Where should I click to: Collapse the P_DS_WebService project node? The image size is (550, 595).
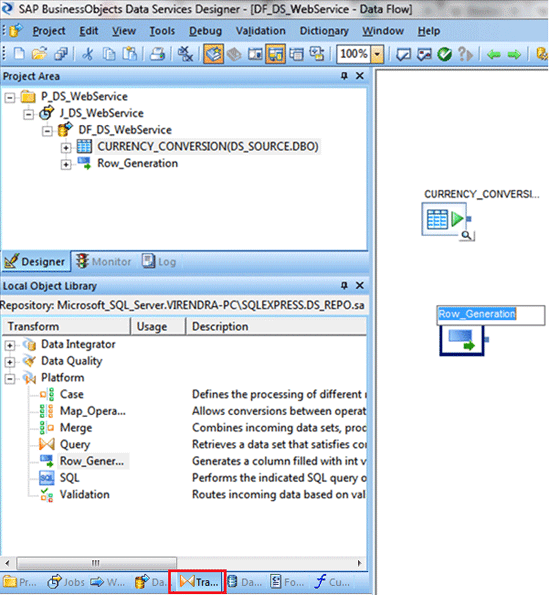pyautogui.click(x=10, y=98)
